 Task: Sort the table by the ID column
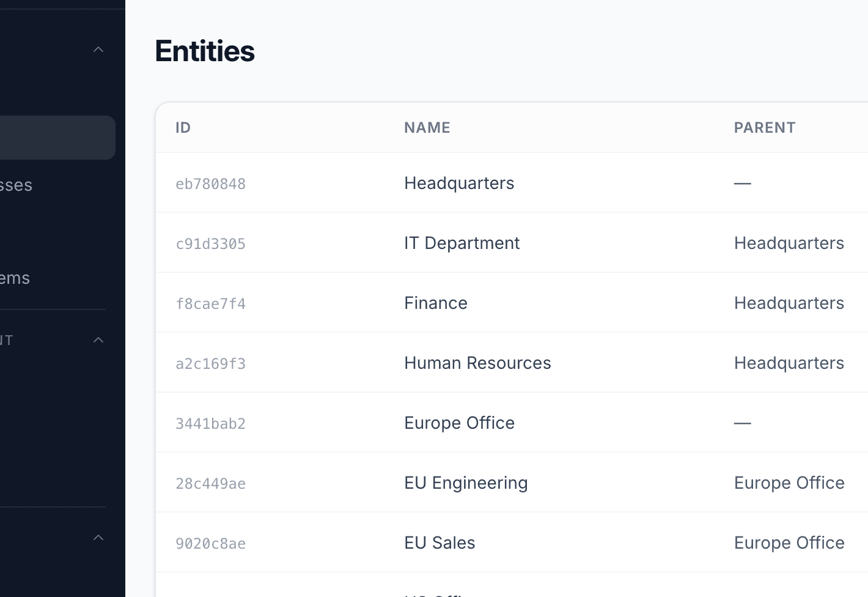tap(183, 127)
